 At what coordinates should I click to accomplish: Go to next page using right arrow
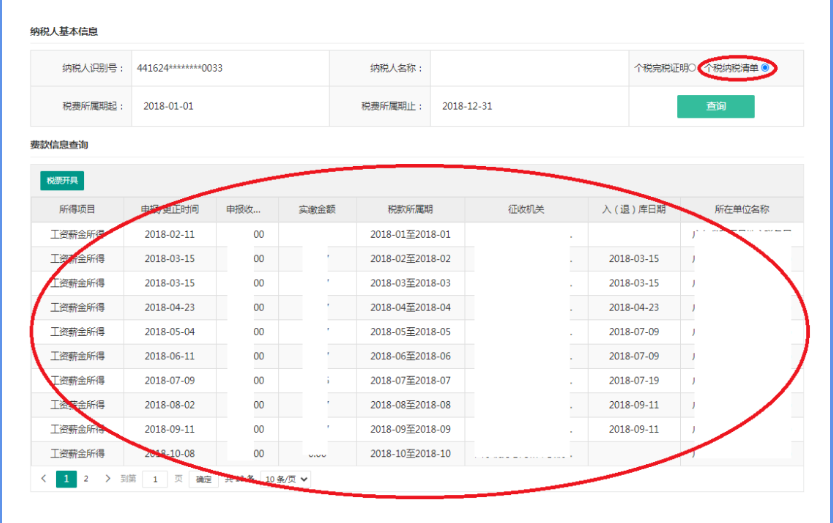coord(108,479)
